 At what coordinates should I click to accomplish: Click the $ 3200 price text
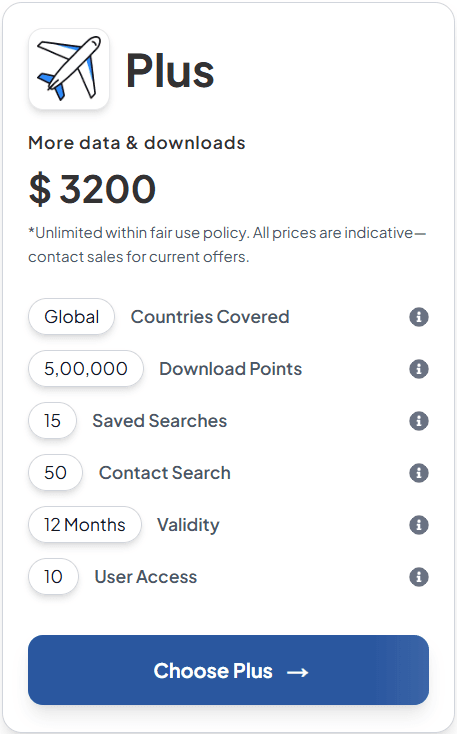pyautogui.click(x=92, y=189)
